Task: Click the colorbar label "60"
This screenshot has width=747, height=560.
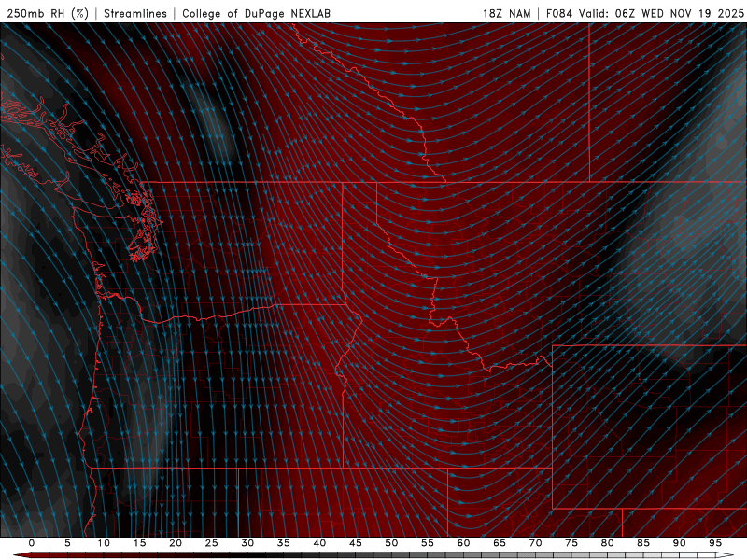Action: pos(463,543)
